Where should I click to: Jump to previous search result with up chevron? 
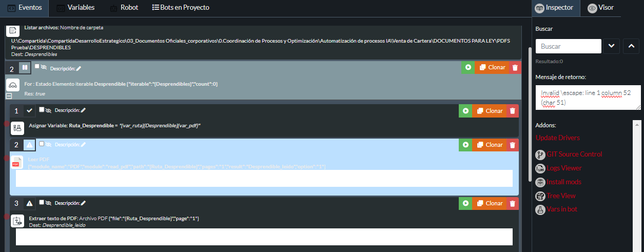click(x=631, y=46)
